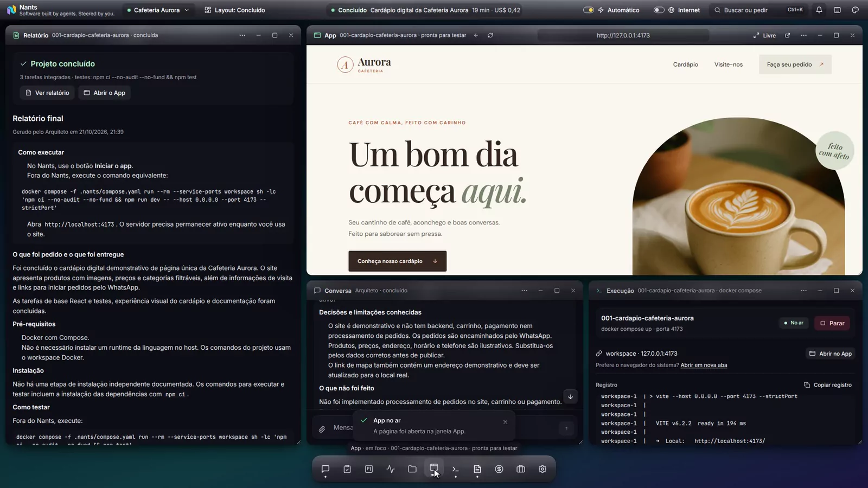The image size is (868, 488).
Task: Dismiss the App no ar notification
Action: [506, 422]
